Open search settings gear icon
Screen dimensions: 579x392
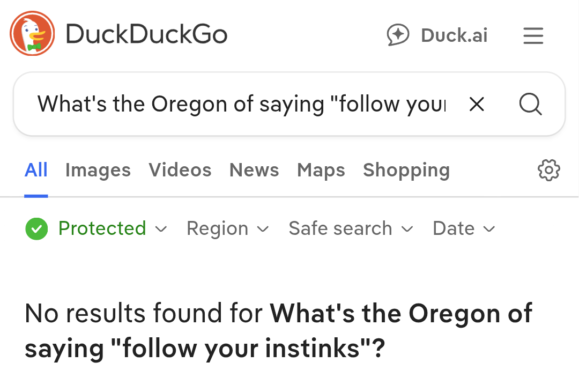(548, 171)
